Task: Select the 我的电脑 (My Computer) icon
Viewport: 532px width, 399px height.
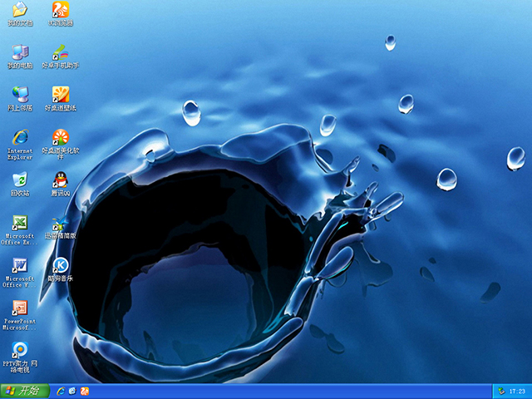Action: 19,52
